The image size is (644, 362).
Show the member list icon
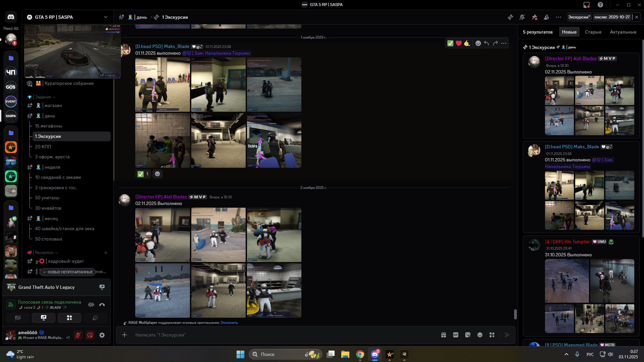[x=546, y=17]
